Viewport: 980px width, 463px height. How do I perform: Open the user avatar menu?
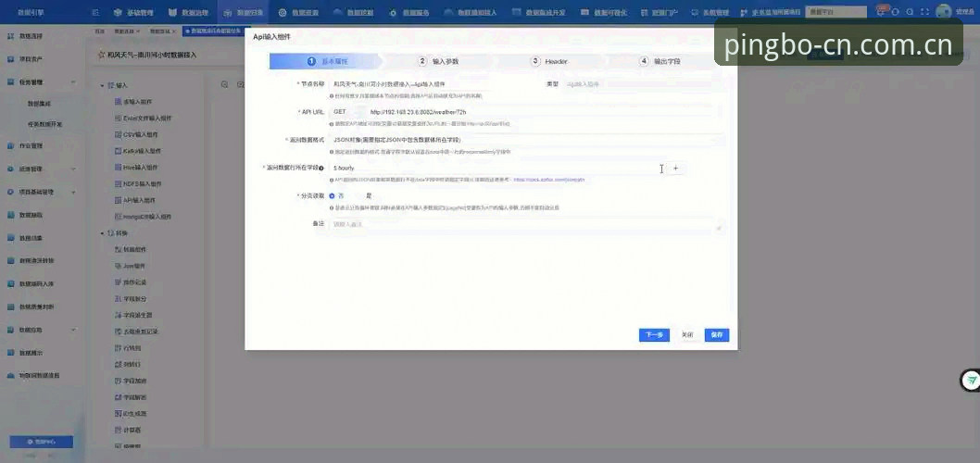pos(943,12)
